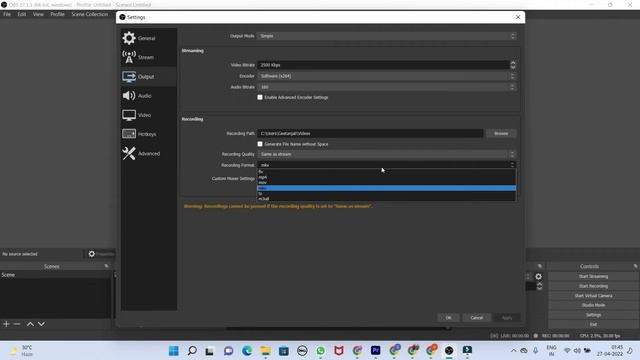Open the Scene Collection menu
Image resolution: width=640 pixels, height=360 pixels.
(x=90, y=14)
